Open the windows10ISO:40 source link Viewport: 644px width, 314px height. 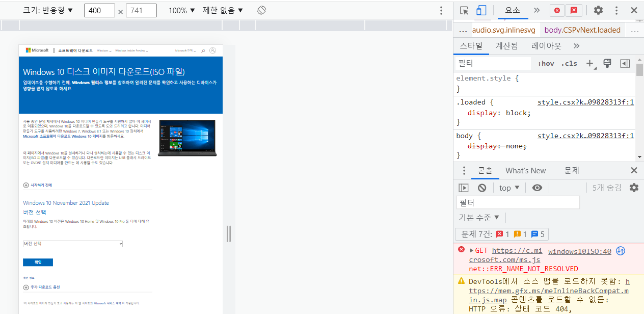coord(580,251)
